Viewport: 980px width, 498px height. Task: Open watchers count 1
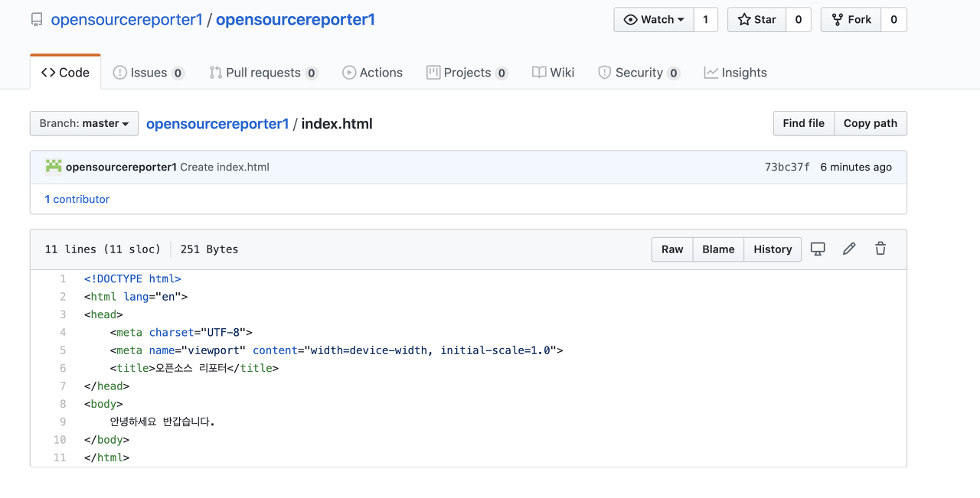[x=706, y=20]
